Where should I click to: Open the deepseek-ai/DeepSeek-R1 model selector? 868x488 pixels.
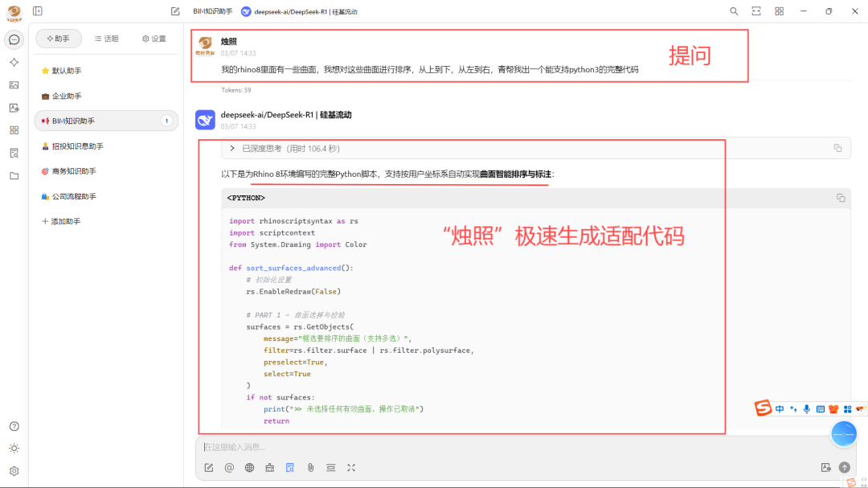[x=300, y=11]
